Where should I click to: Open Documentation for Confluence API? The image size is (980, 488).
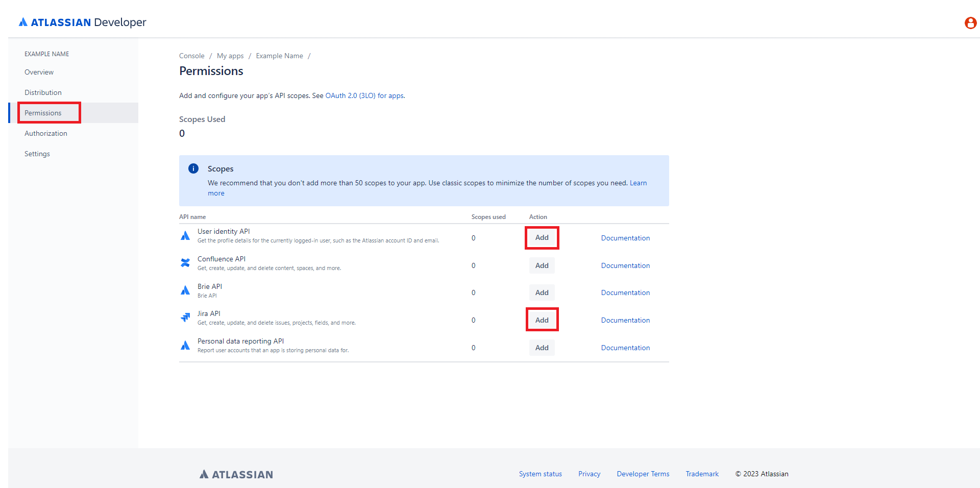click(x=625, y=265)
